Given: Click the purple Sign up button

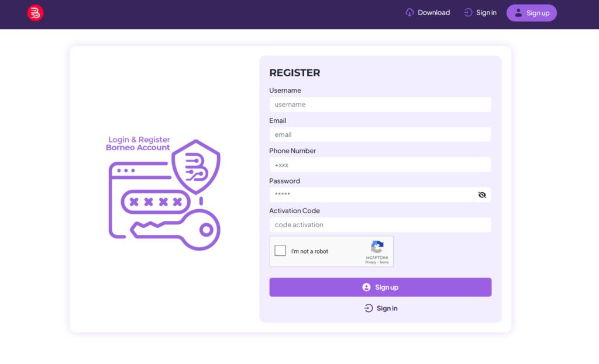Looking at the screenshot, I should (380, 287).
